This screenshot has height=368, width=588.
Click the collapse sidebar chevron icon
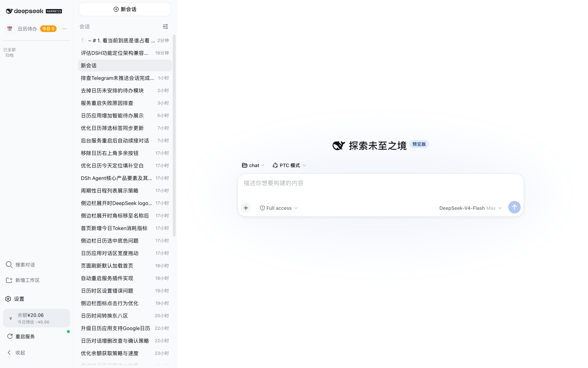9,352
